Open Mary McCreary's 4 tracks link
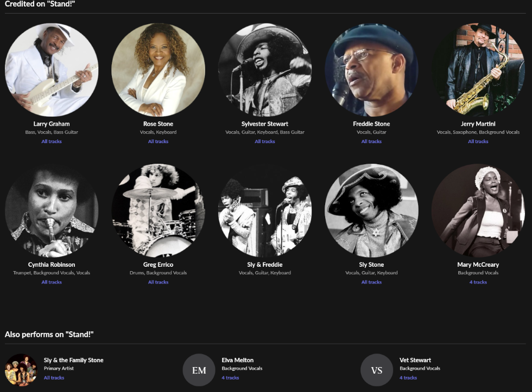The height and width of the screenshot is (392, 532). coord(478,282)
